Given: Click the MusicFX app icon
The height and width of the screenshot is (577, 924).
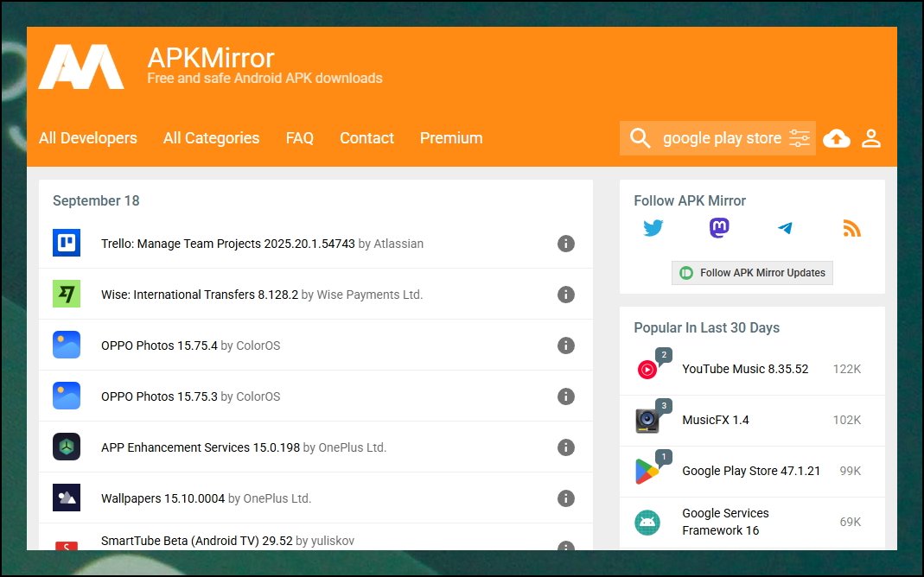Looking at the screenshot, I should pos(647,421).
